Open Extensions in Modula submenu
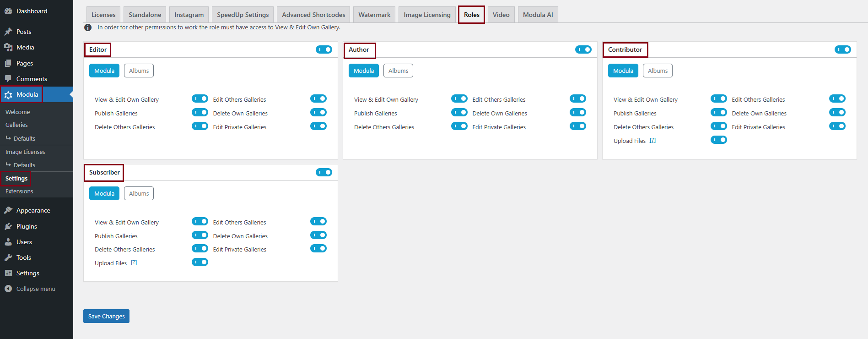The image size is (868, 339). click(x=19, y=191)
